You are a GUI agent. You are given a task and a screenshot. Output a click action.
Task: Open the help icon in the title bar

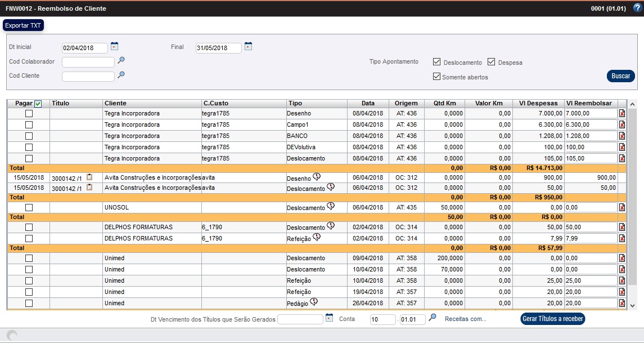point(637,8)
